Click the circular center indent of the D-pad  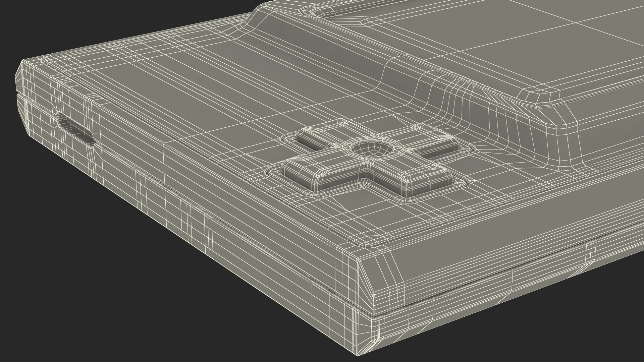(373, 148)
